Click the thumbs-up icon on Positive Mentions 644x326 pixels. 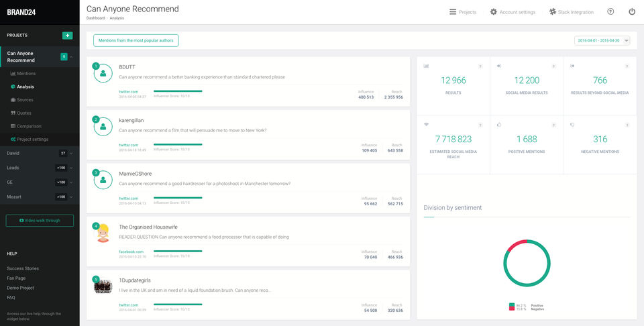[500, 125]
